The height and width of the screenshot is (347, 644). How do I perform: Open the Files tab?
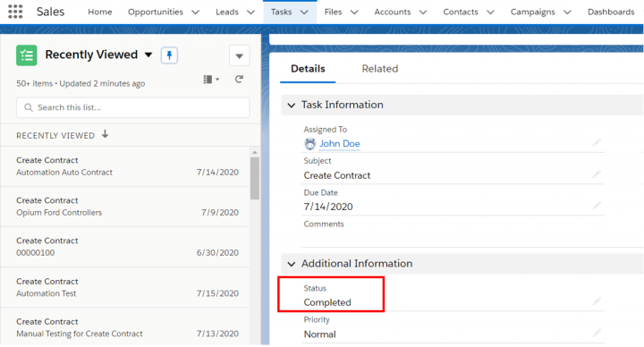point(333,12)
